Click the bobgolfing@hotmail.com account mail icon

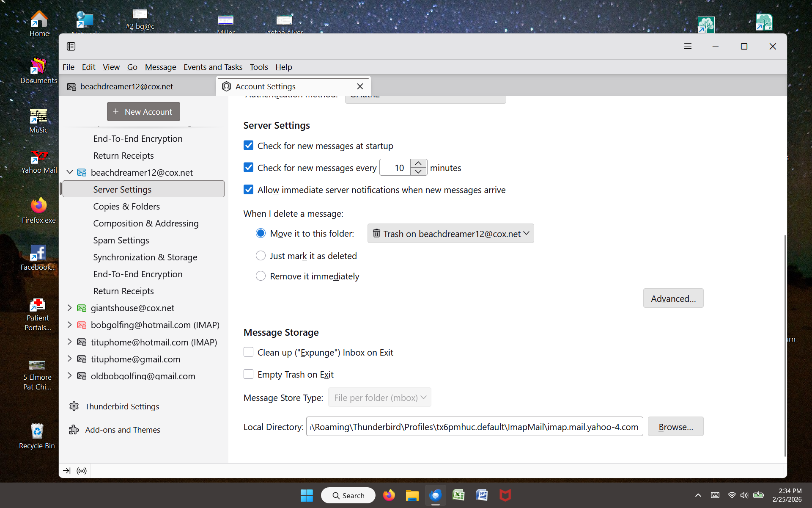82,325
